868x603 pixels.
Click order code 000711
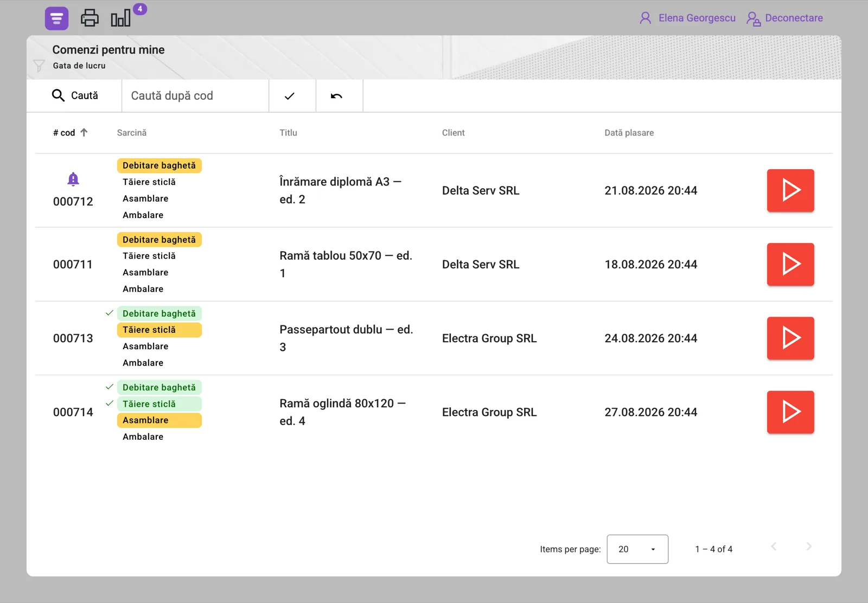coord(73,265)
